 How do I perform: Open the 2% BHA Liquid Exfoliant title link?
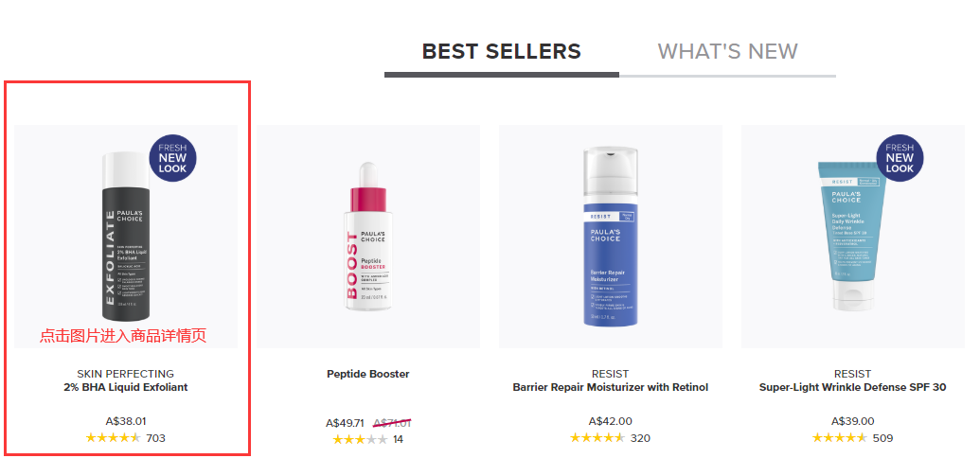click(x=125, y=387)
